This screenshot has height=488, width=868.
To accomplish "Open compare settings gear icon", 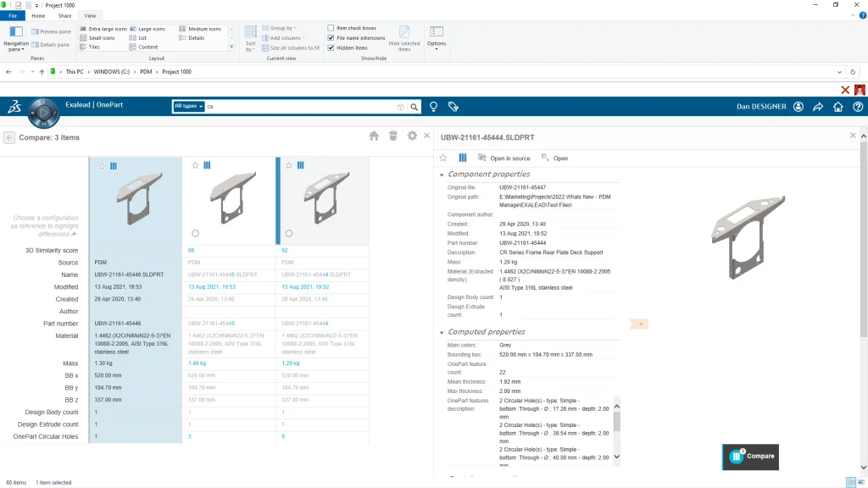I will pos(412,136).
